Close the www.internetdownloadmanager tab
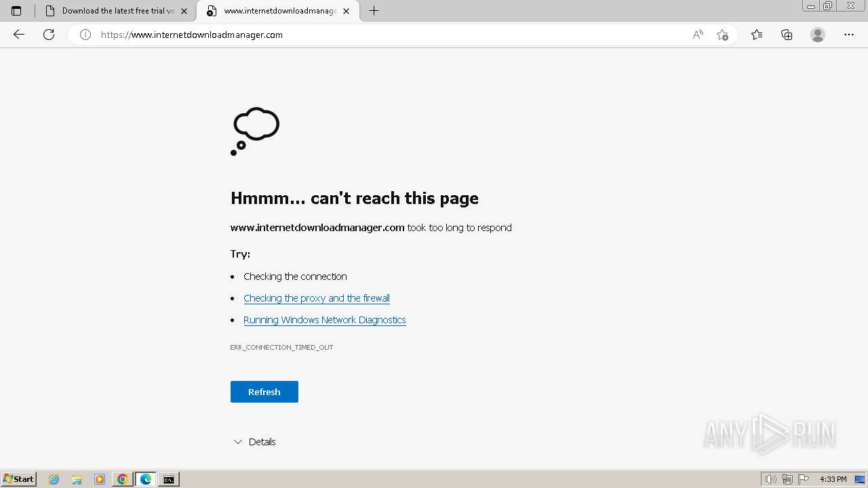Viewport: 868px width, 488px height. (347, 11)
